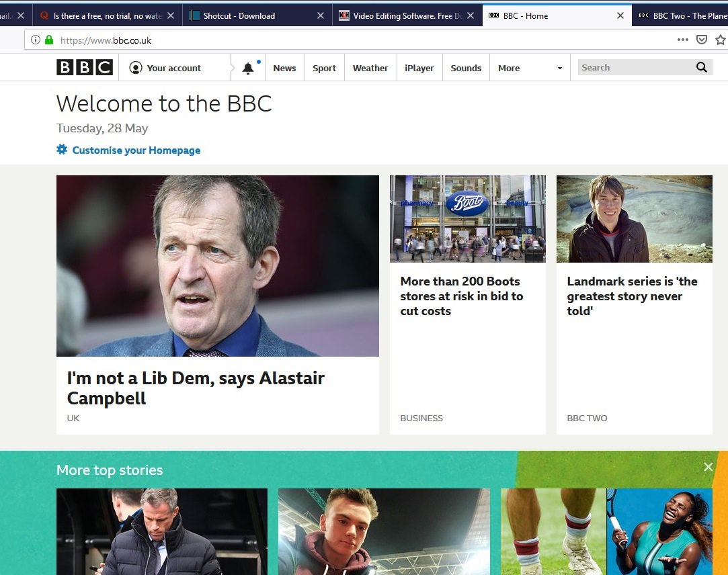Switch to the Video Editing Software tab
728x575 pixels.
tap(407, 15)
